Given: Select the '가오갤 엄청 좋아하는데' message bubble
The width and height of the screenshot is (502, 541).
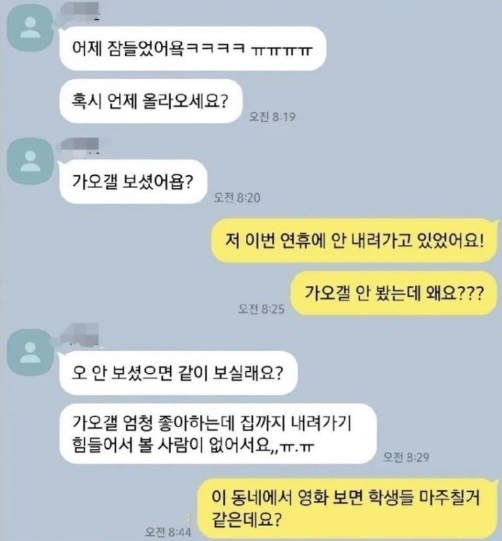Looking at the screenshot, I should [x=218, y=434].
